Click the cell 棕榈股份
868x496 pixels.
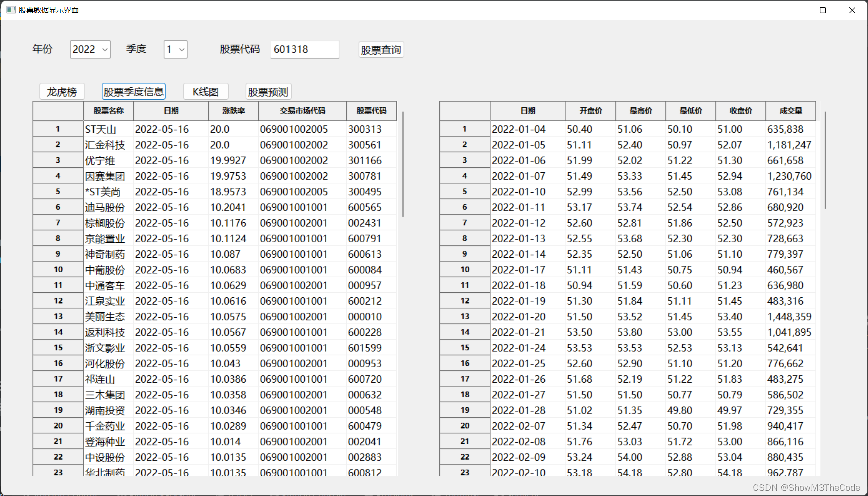click(108, 223)
